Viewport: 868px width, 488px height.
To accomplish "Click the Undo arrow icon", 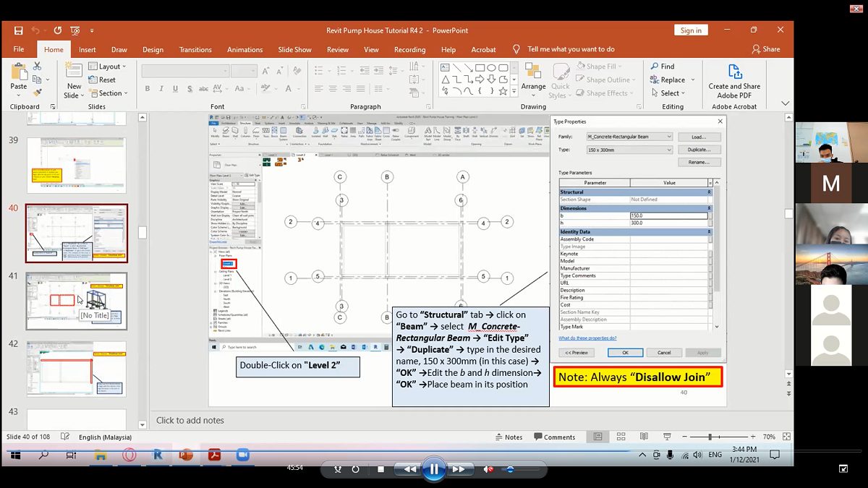I will pyautogui.click(x=36, y=30).
